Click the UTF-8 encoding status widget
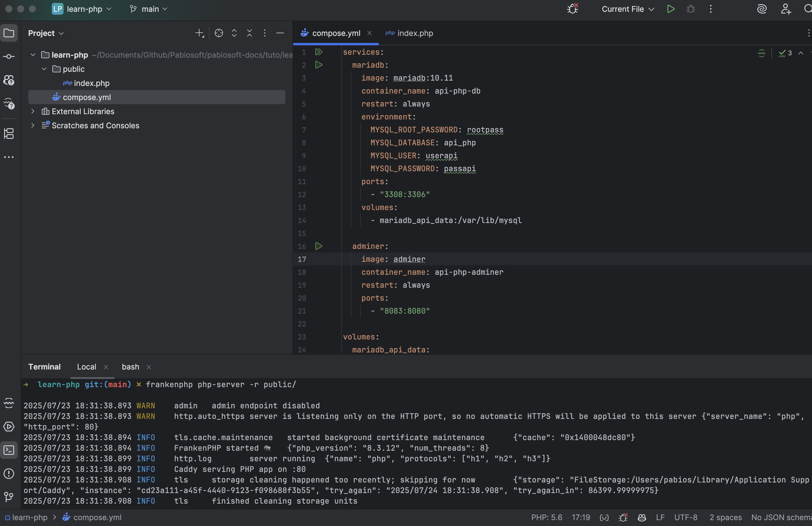This screenshot has height=526, width=812. (685, 517)
